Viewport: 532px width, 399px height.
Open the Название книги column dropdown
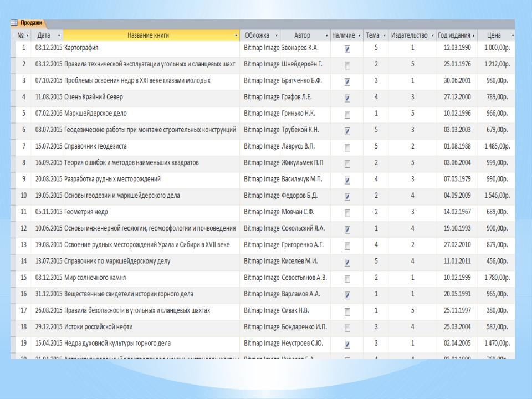[236, 35]
